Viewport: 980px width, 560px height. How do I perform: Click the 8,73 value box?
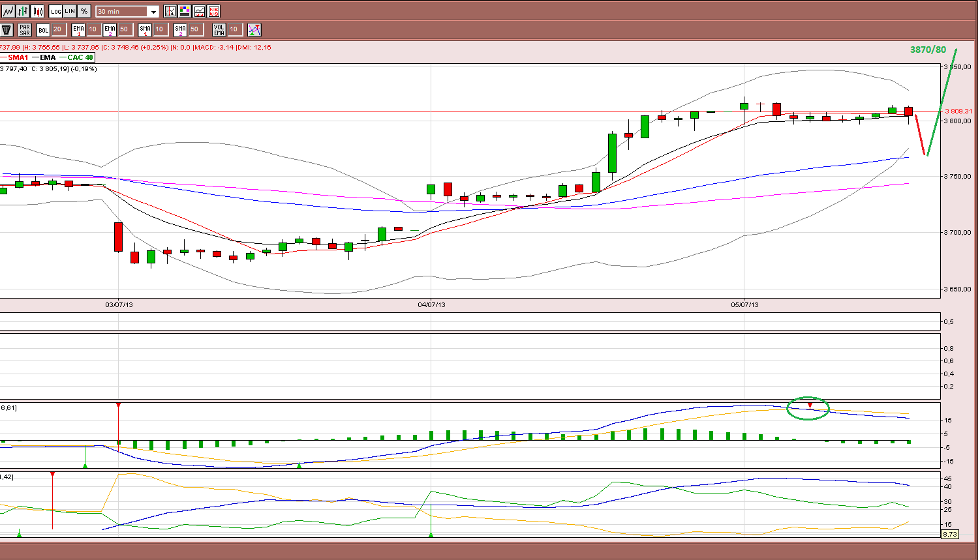pyautogui.click(x=950, y=534)
